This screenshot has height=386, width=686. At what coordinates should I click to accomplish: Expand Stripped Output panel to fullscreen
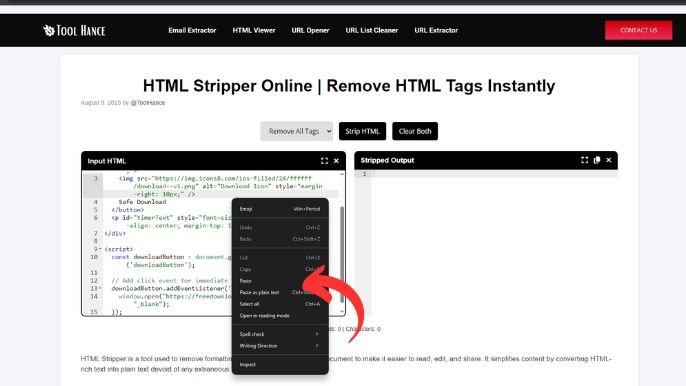584,160
